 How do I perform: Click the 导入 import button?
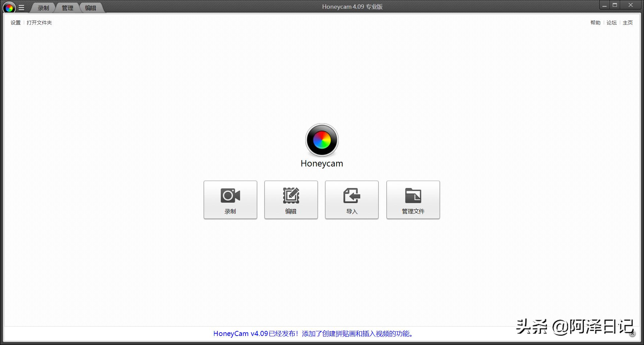(x=352, y=200)
